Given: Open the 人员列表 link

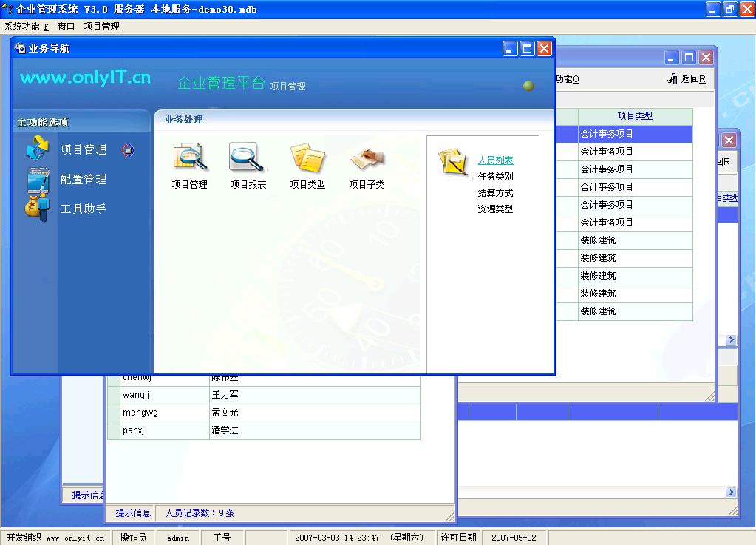Looking at the screenshot, I should tap(495, 160).
